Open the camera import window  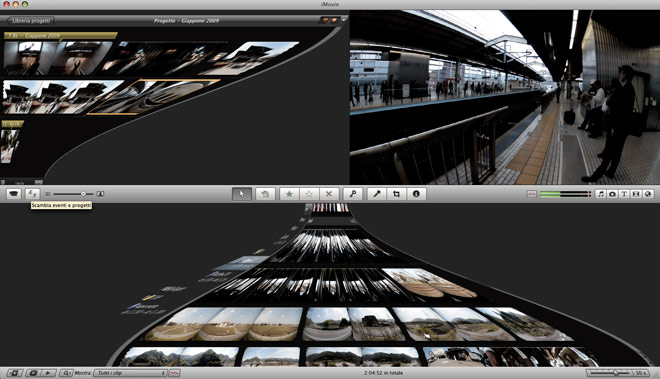pos(14,194)
